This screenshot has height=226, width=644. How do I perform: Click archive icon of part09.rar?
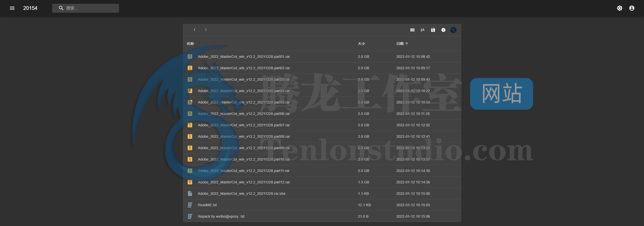[190, 148]
